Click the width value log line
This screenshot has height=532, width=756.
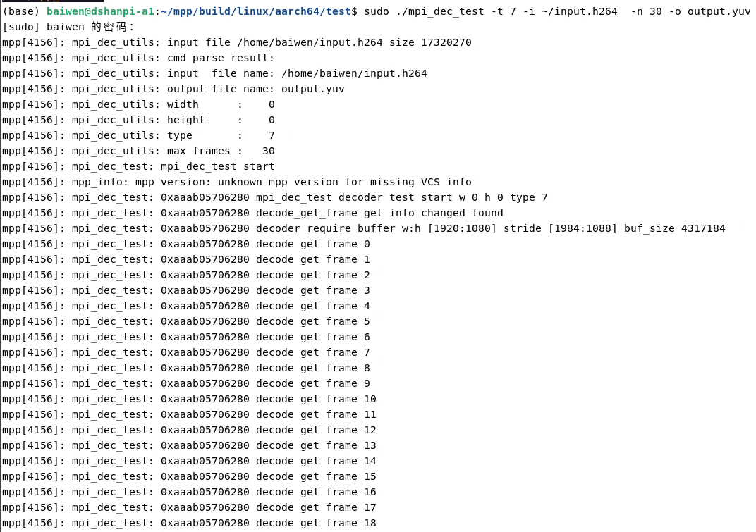pos(138,104)
